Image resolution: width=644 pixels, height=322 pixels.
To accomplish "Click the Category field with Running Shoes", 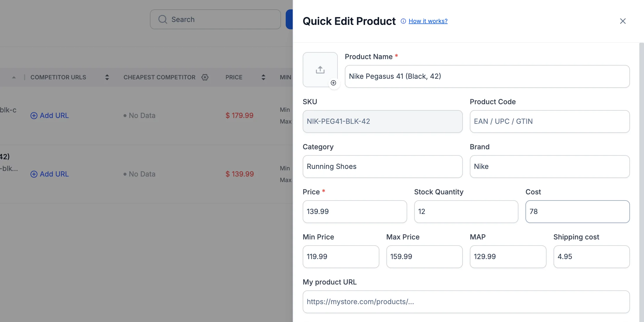I will (x=383, y=167).
